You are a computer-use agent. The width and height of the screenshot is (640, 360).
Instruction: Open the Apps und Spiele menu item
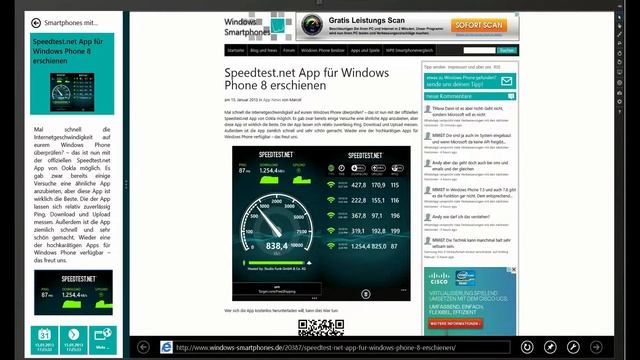pos(365,50)
